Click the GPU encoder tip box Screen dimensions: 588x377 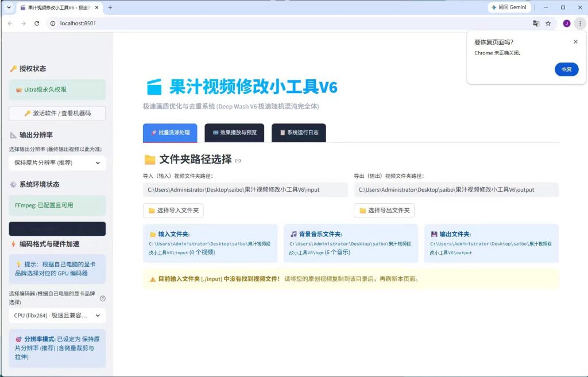[57, 269]
